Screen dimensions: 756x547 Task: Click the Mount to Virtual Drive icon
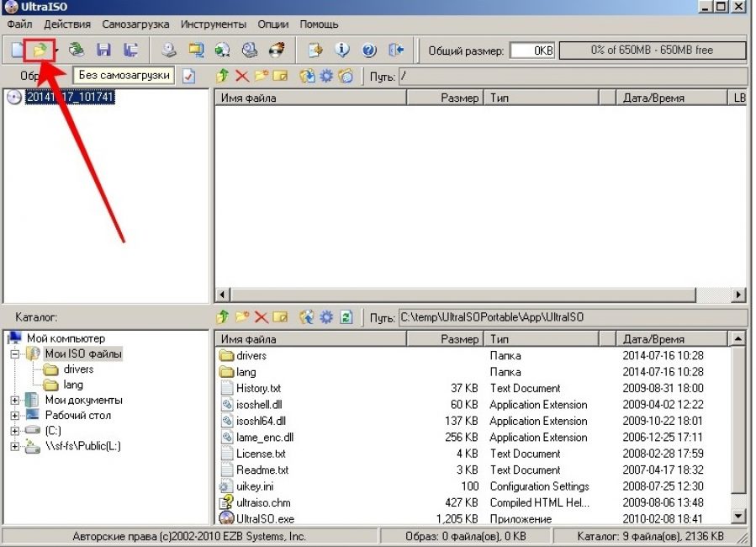click(x=250, y=50)
